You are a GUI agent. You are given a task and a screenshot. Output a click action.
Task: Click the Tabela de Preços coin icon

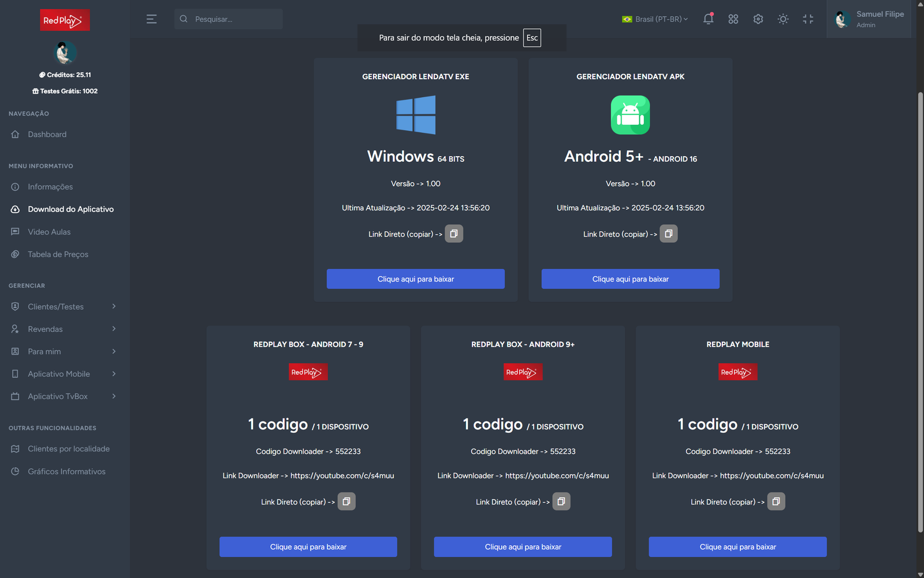click(x=15, y=254)
